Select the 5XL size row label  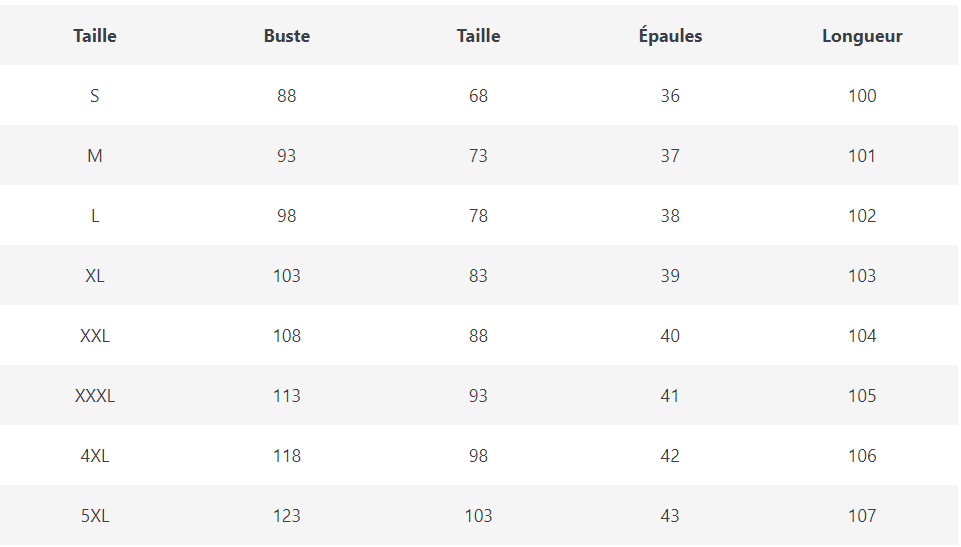95,516
